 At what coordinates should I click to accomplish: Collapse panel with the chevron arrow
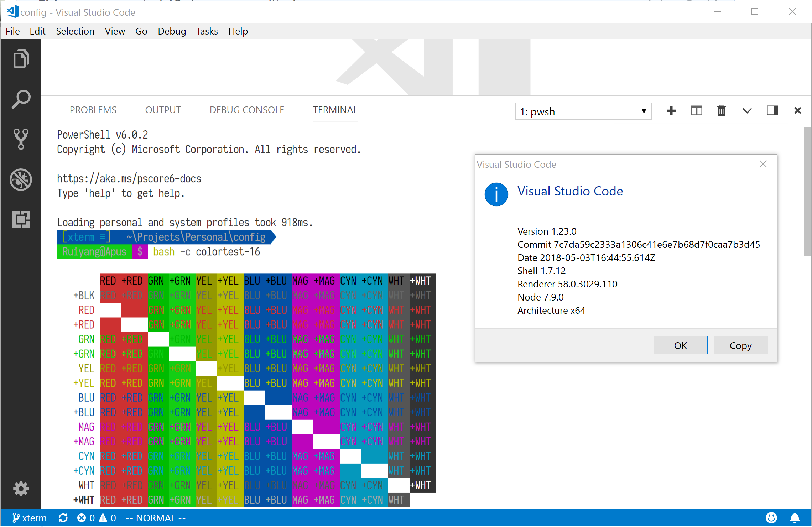[x=747, y=111]
